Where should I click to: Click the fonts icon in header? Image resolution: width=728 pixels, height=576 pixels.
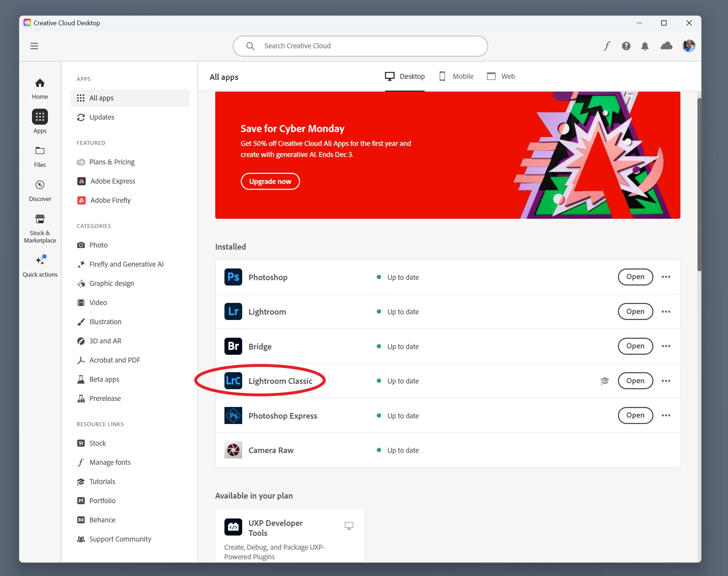607,46
